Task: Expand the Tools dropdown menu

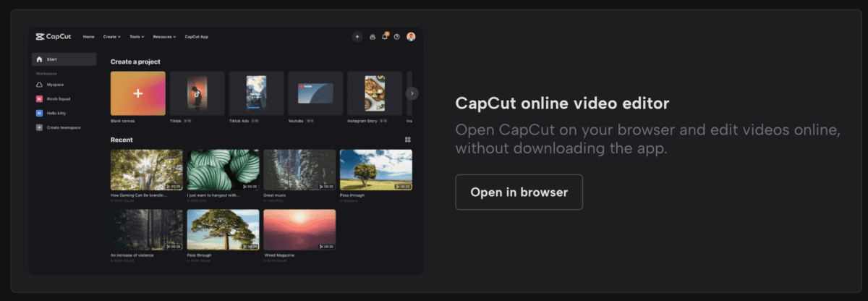Action: (x=137, y=36)
